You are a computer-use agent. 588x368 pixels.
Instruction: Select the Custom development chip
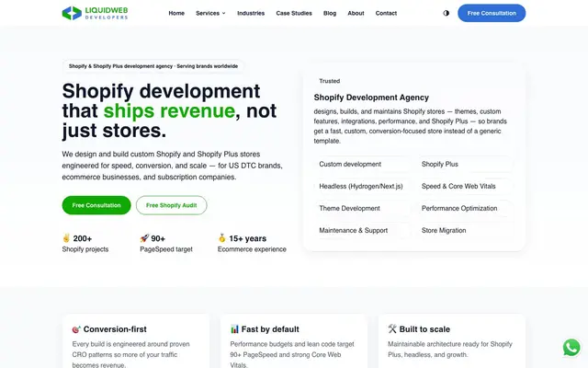(362, 164)
